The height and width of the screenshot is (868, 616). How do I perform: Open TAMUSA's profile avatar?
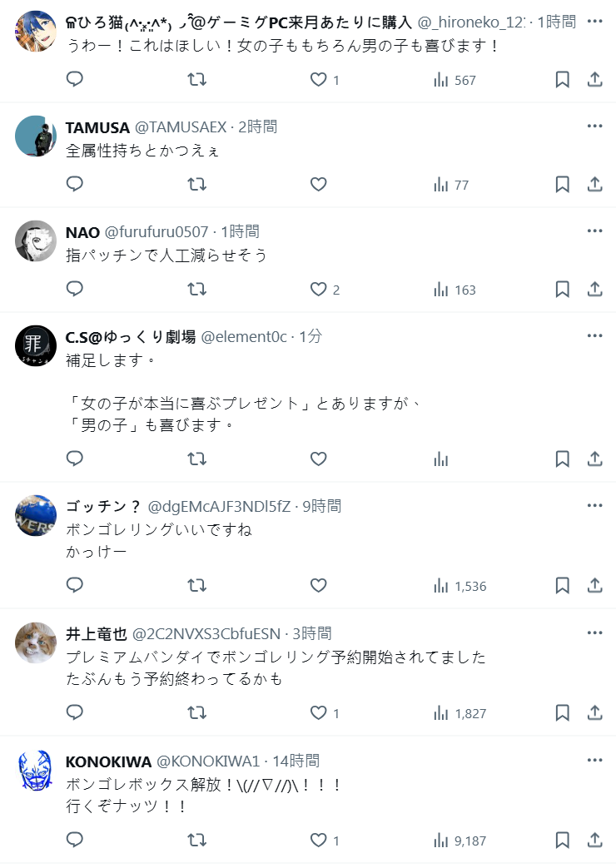36,136
